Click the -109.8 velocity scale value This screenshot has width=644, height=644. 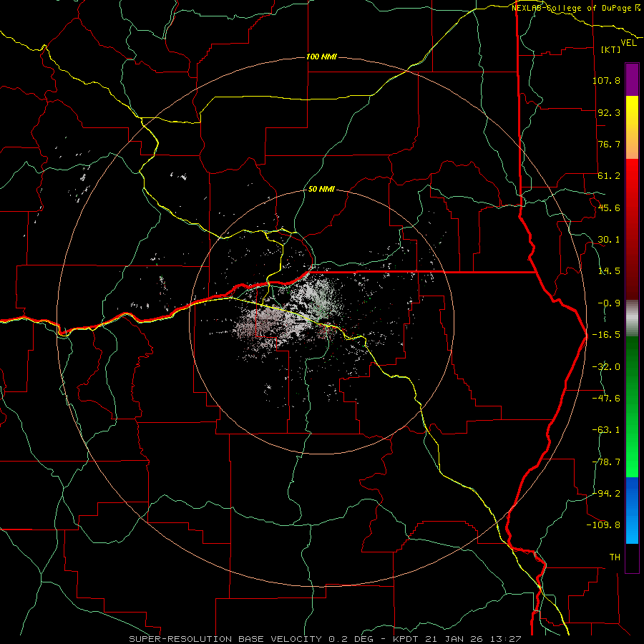tap(603, 525)
